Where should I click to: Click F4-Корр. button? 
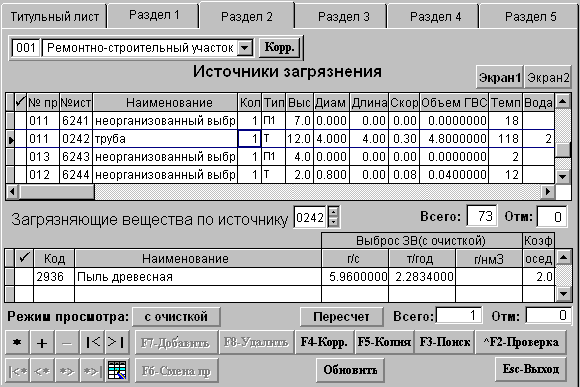[x=324, y=343]
